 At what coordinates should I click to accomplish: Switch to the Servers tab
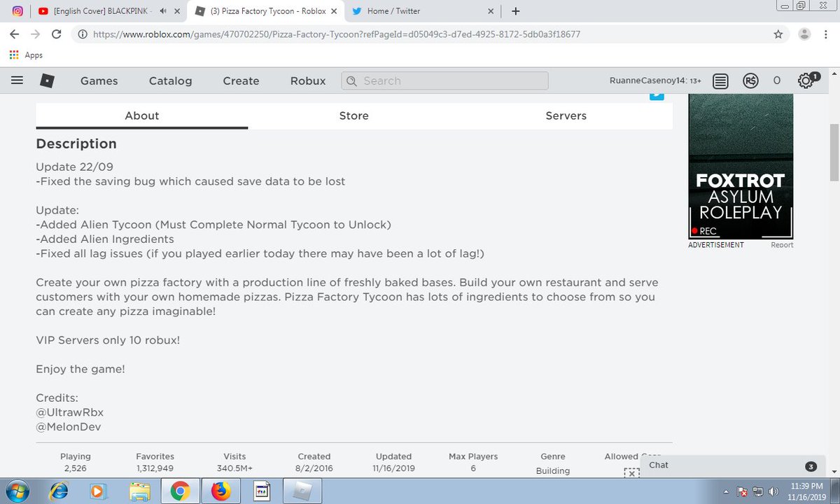point(566,116)
